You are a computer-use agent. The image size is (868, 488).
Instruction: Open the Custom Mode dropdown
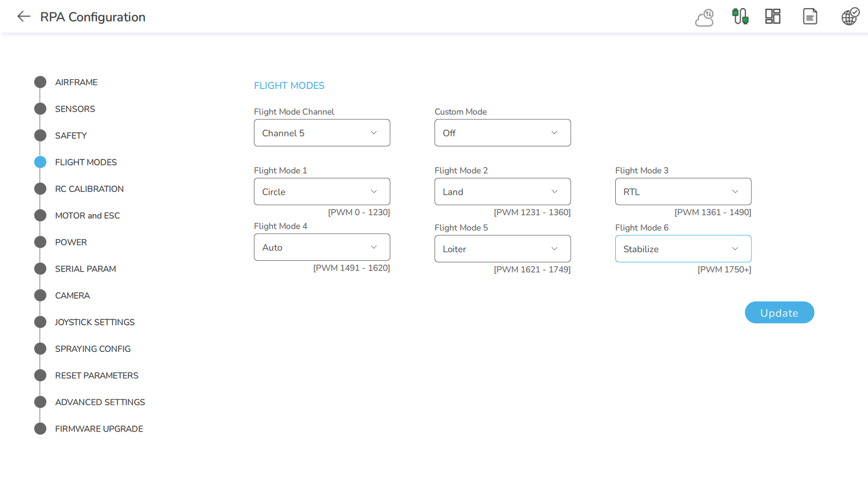point(502,133)
